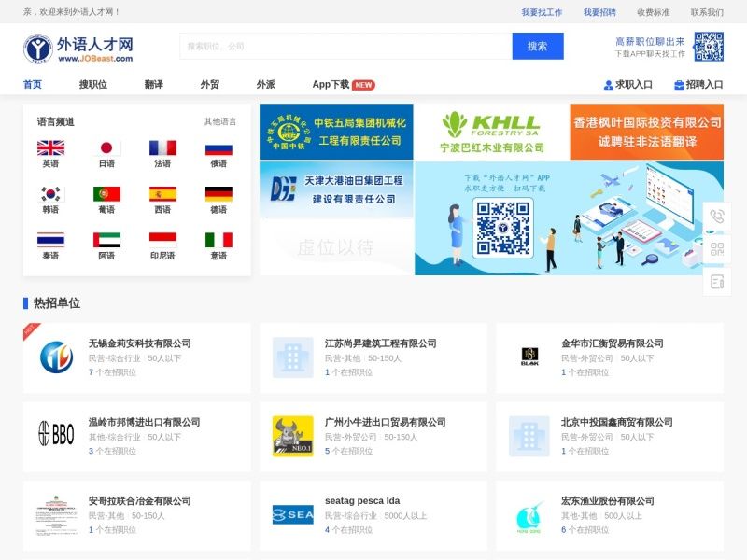Viewport: 747px width, 560px height.
Task: Click the 搜索 search button
Action: (538, 46)
